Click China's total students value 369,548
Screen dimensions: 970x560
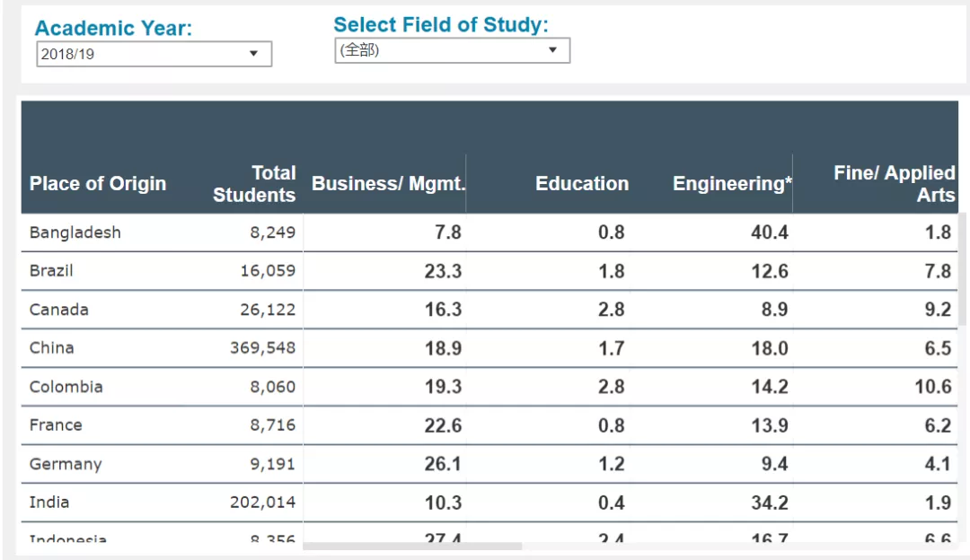262,348
